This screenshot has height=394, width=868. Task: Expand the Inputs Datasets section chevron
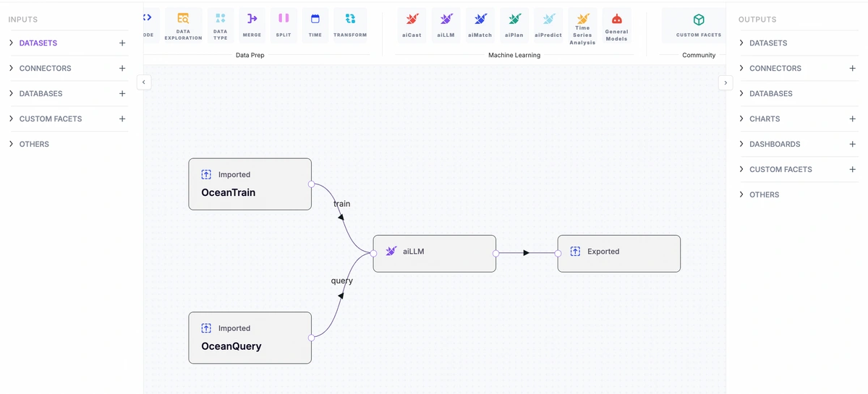tap(12, 43)
